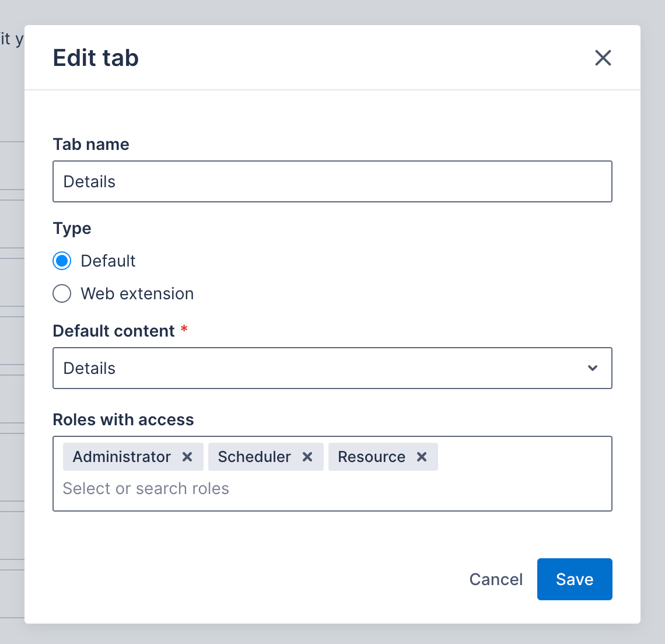Cancel editing the tab
This screenshot has height=644, width=665.
(495, 579)
